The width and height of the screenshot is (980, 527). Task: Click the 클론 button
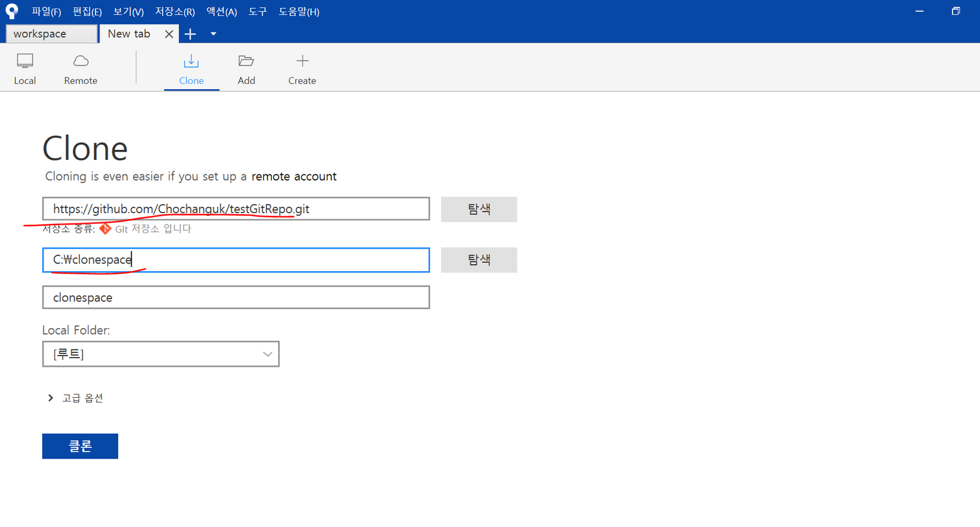80,446
